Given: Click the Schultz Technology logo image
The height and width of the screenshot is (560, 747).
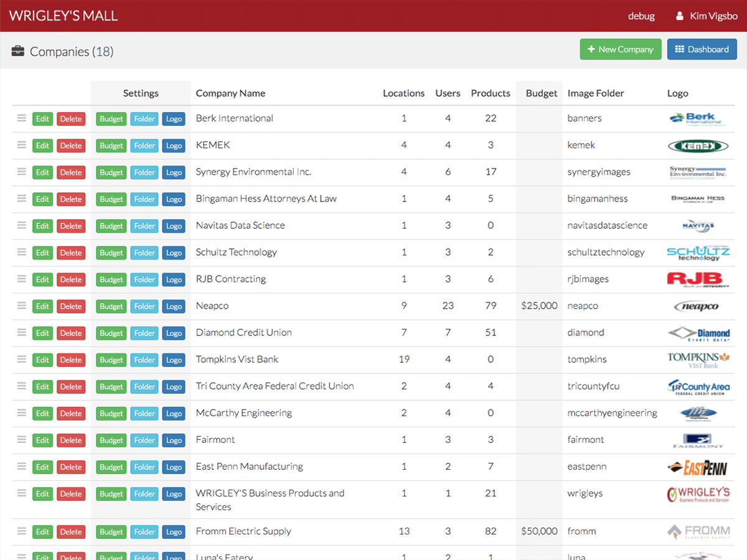Looking at the screenshot, I should (698, 253).
